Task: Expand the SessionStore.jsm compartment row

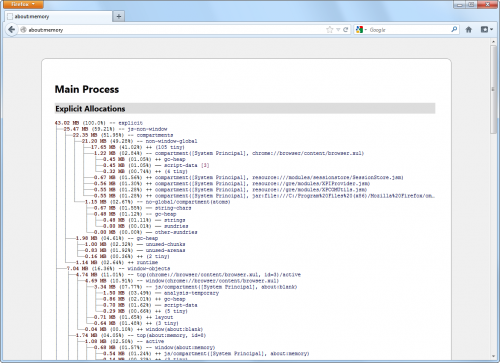Action: point(248,177)
